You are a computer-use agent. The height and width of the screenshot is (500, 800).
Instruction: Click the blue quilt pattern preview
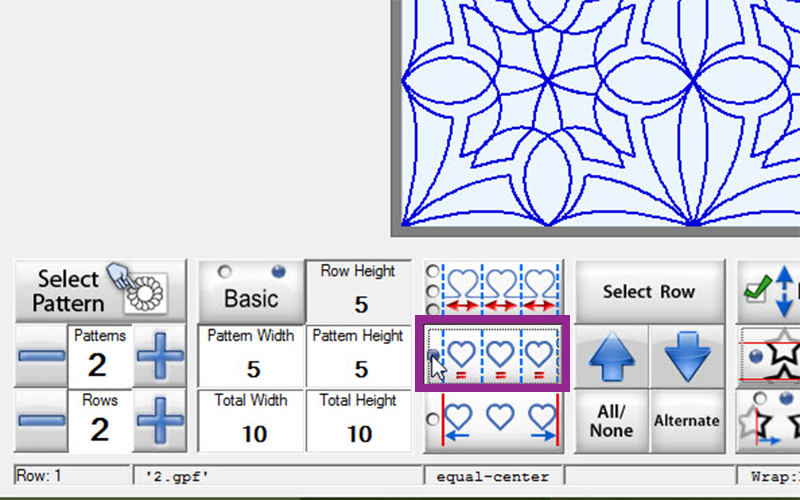tap(601, 113)
